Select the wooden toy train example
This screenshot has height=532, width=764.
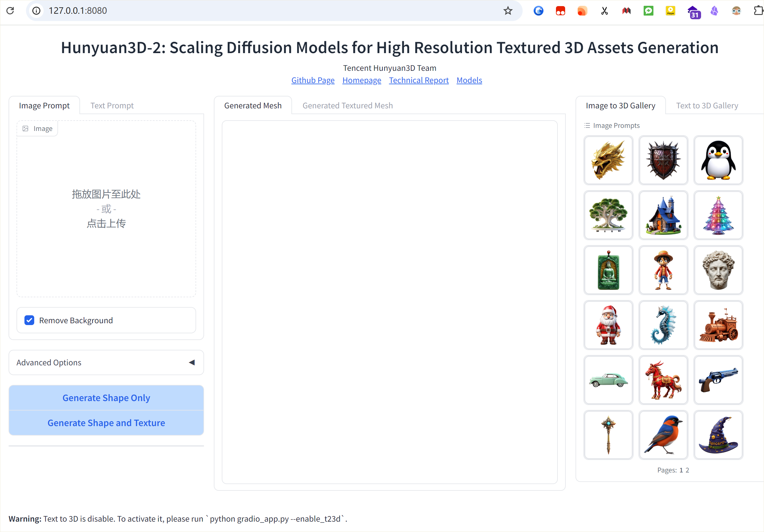coord(718,325)
